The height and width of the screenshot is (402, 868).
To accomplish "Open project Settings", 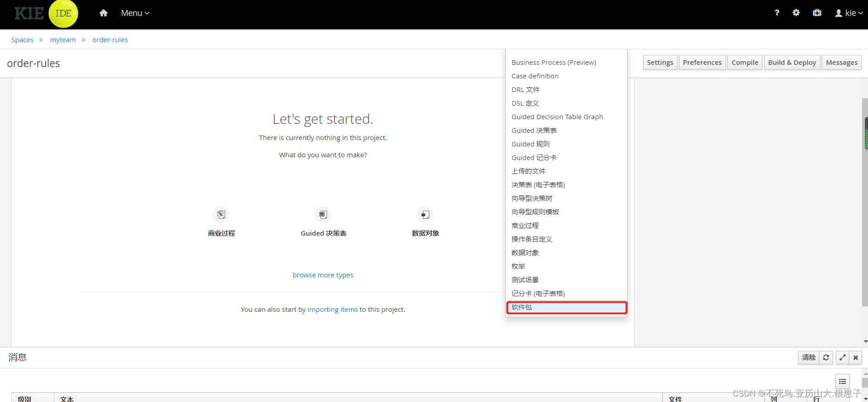I will [660, 63].
